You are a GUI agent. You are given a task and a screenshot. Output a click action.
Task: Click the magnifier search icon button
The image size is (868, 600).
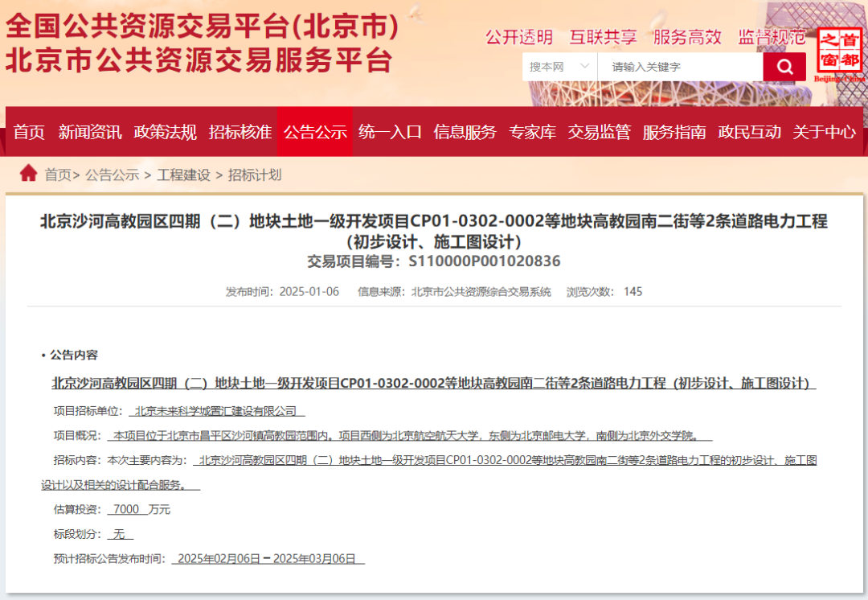click(784, 67)
